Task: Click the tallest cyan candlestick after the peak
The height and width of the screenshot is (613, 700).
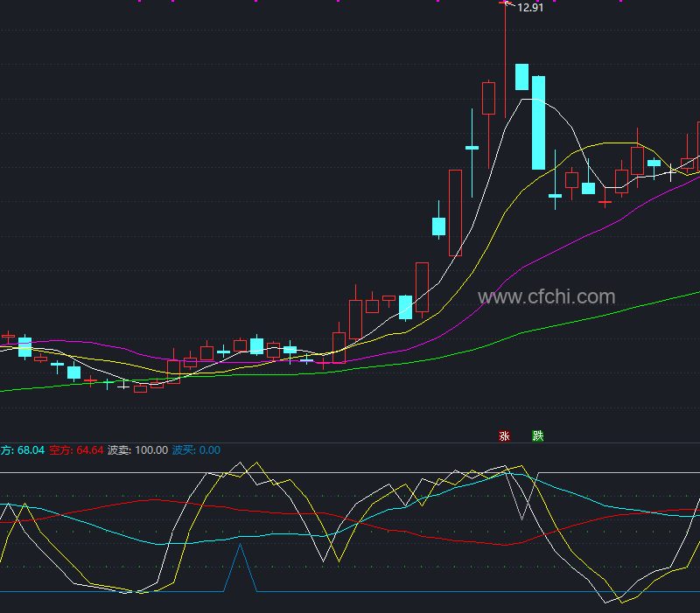Action: click(x=538, y=122)
